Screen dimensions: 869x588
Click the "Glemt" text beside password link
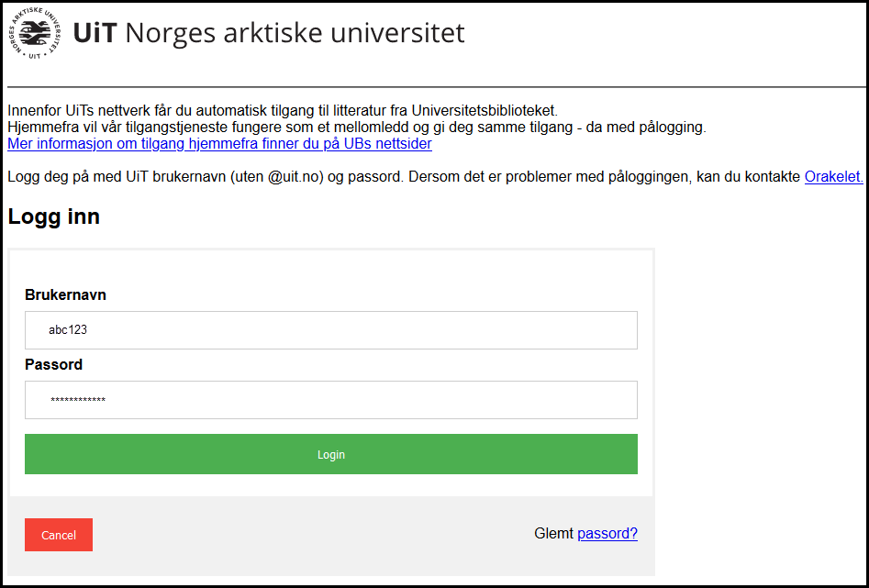point(553,533)
